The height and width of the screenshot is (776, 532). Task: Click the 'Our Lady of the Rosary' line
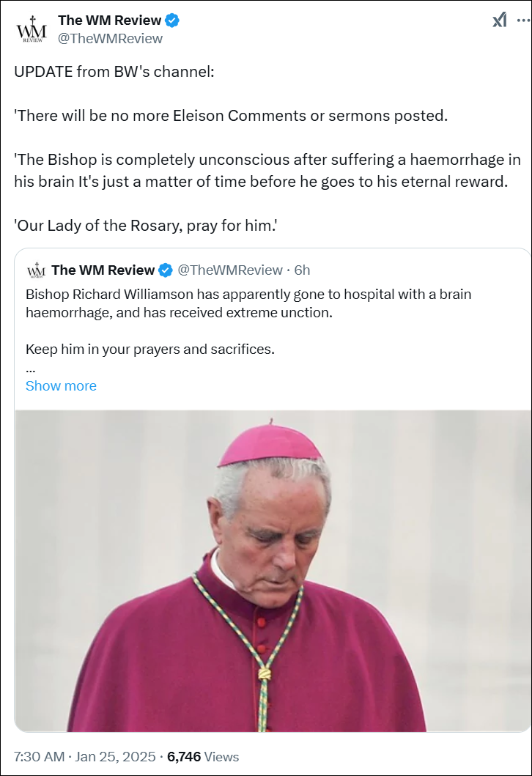tap(146, 226)
